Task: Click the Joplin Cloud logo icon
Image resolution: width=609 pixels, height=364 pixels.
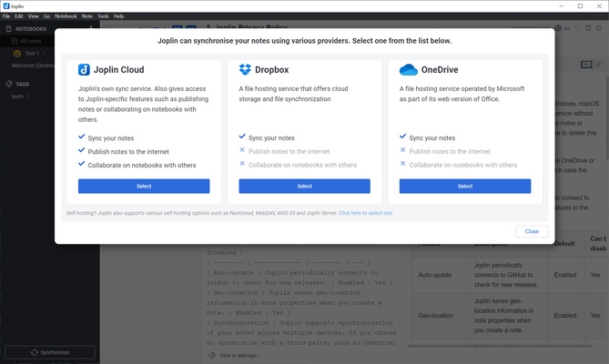Action: tap(84, 70)
